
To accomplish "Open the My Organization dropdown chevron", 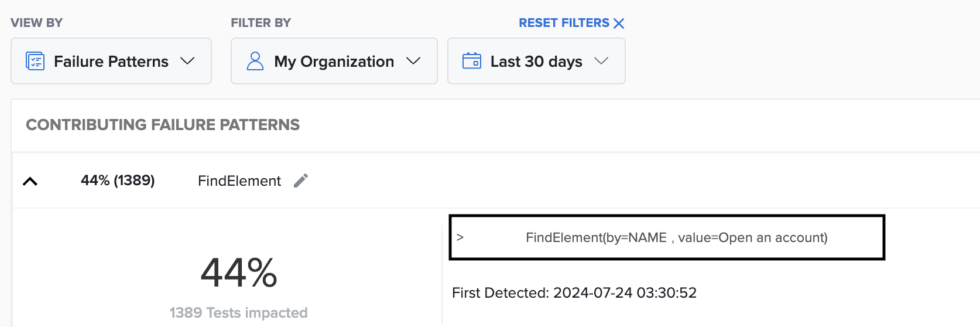I will (x=413, y=61).
